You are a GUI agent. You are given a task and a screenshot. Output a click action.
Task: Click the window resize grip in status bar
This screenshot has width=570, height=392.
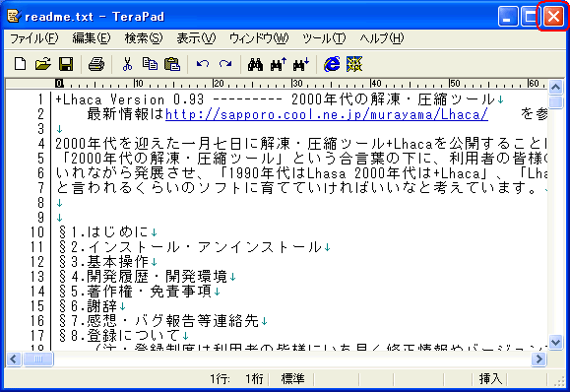coord(559,381)
